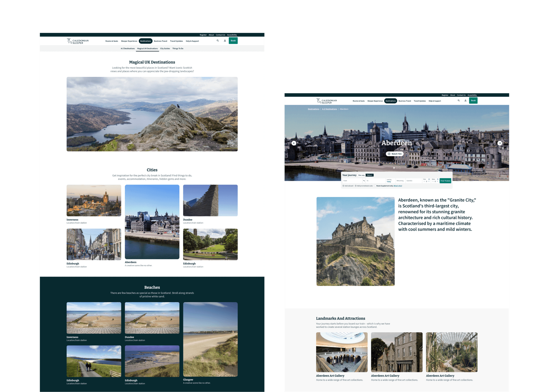Click the From station field
The height and width of the screenshot is (392, 549).
pyautogui.click(x=352, y=181)
